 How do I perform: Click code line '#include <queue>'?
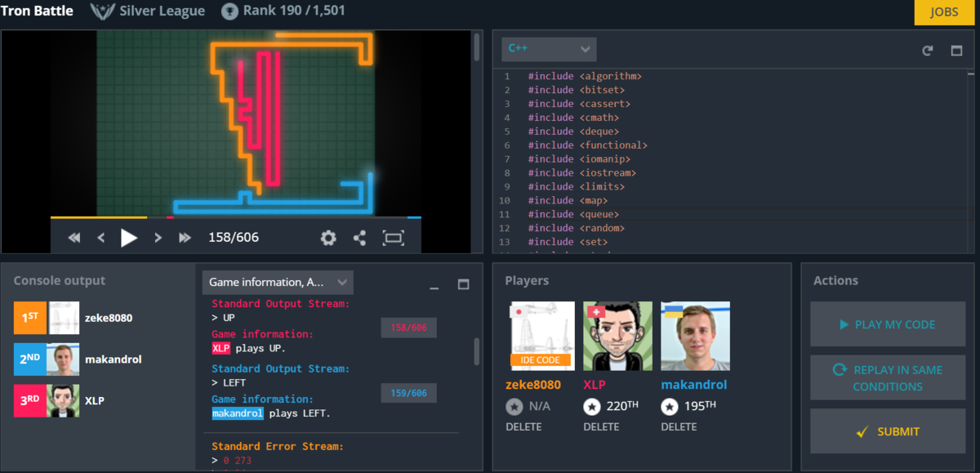[x=573, y=214]
